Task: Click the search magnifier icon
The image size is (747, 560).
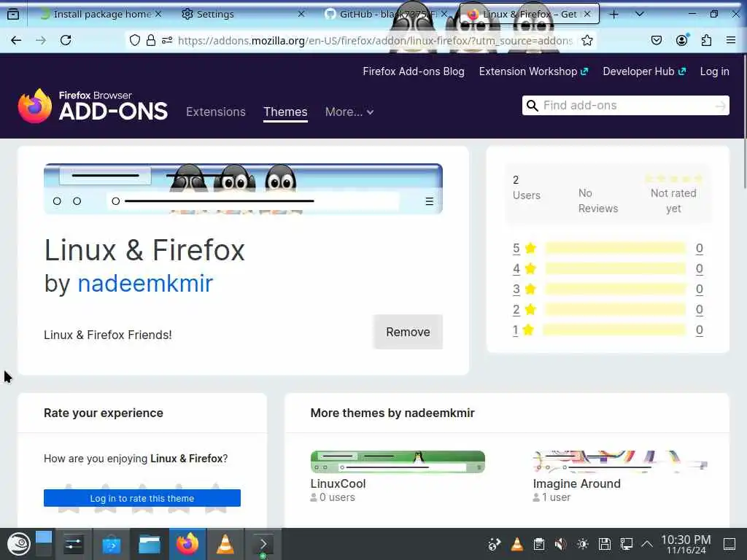Action: (532, 106)
